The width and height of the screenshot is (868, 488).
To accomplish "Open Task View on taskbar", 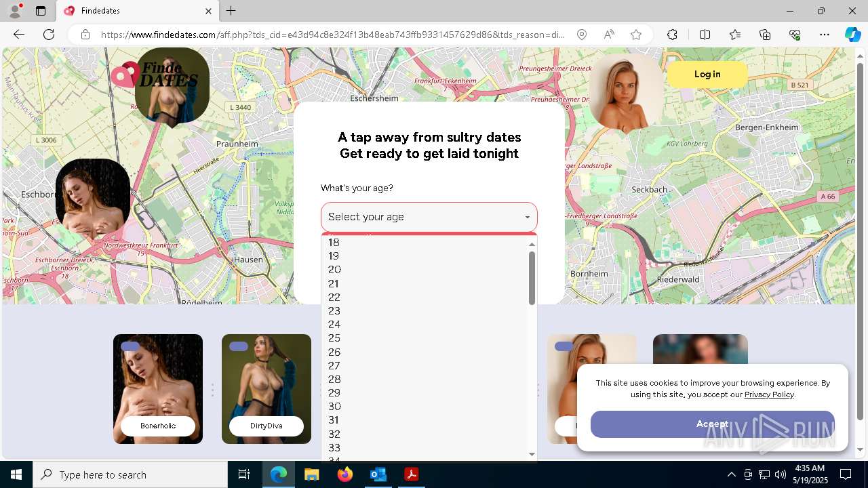I will tap(244, 474).
